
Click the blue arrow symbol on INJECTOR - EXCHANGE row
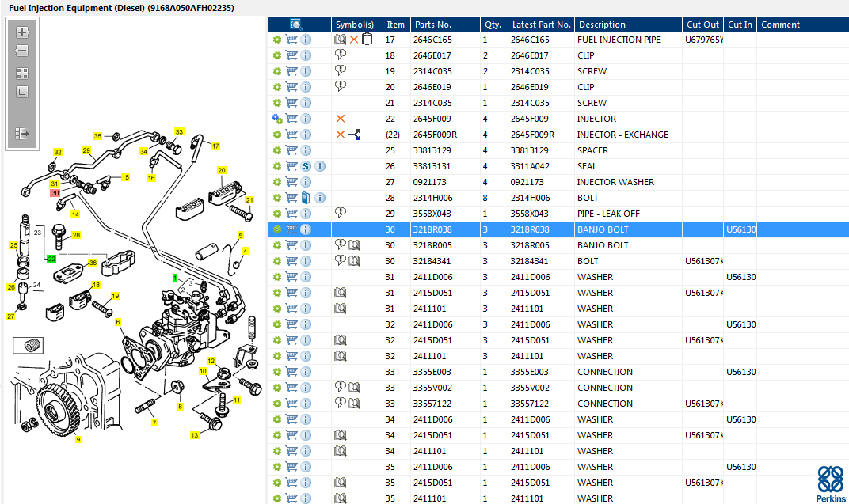(355, 135)
